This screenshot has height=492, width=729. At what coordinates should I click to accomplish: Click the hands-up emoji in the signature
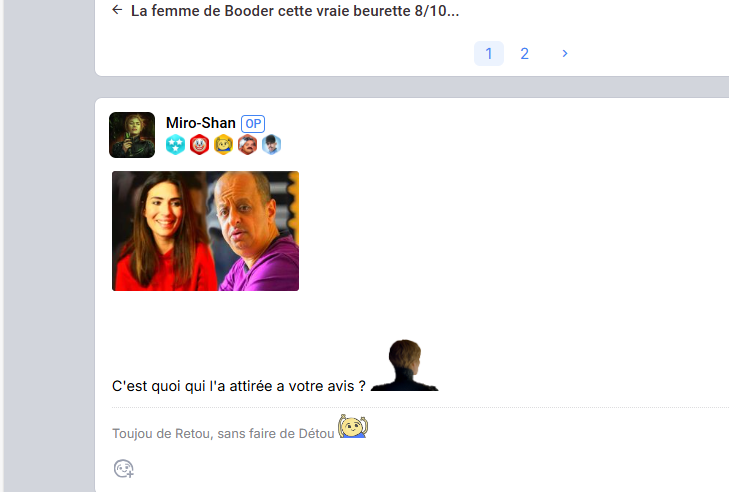pyautogui.click(x=353, y=426)
